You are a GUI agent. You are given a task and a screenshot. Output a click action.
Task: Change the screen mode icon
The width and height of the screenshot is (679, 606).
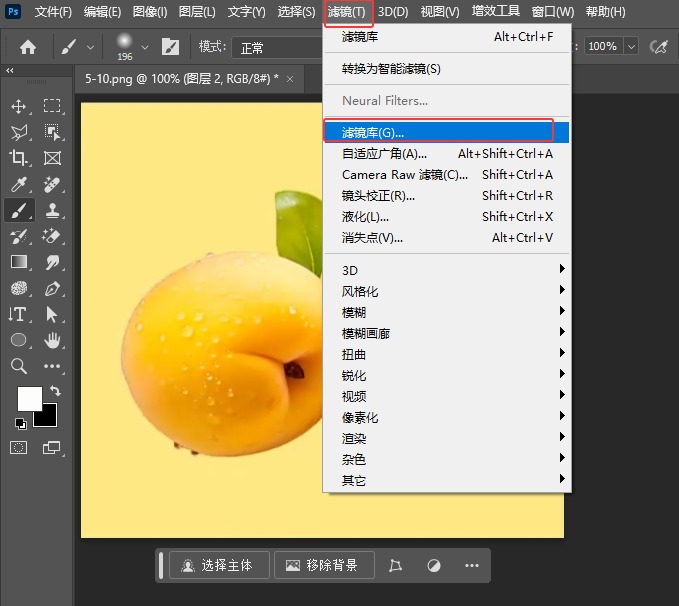tap(52, 447)
